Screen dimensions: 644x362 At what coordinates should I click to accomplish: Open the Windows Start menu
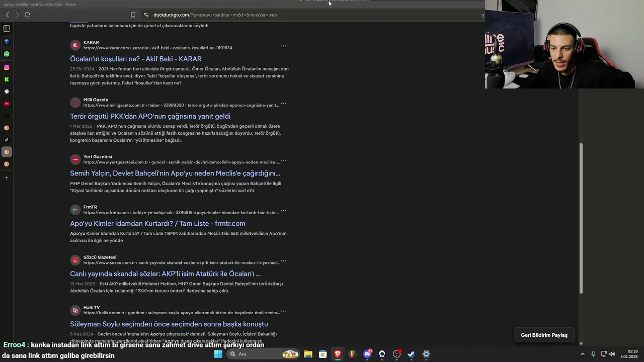pyautogui.click(x=218, y=354)
